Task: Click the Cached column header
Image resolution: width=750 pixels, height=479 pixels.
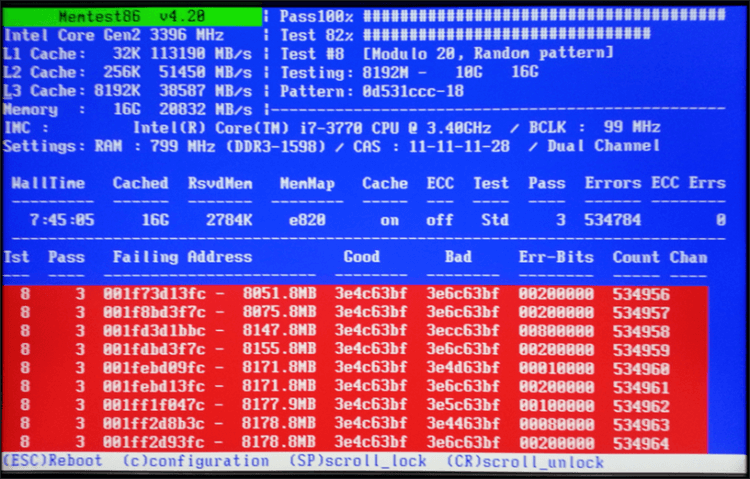Action: pyautogui.click(x=141, y=183)
